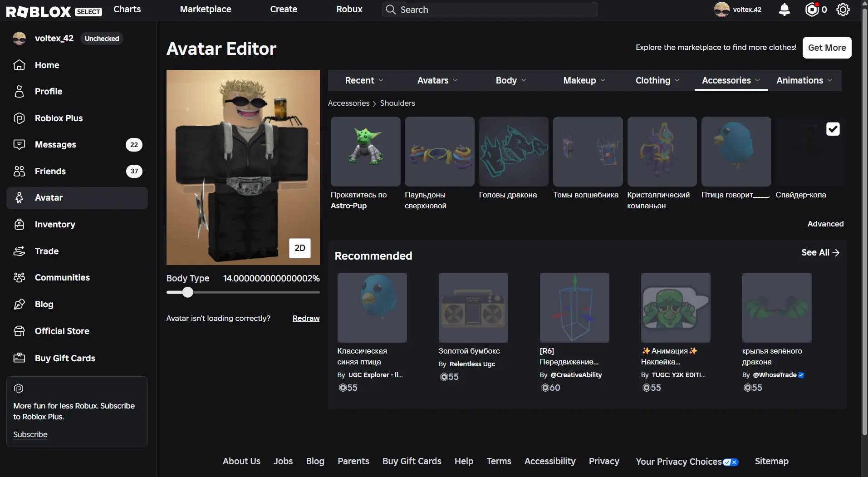Image resolution: width=868 pixels, height=477 pixels.
Task: Click the Roblox Plus promo card icon
Action: (19, 388)
